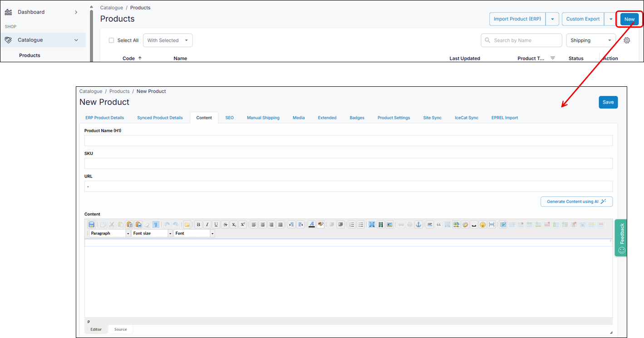Open the Paragraph format dropdown

[x=110, y=233]
